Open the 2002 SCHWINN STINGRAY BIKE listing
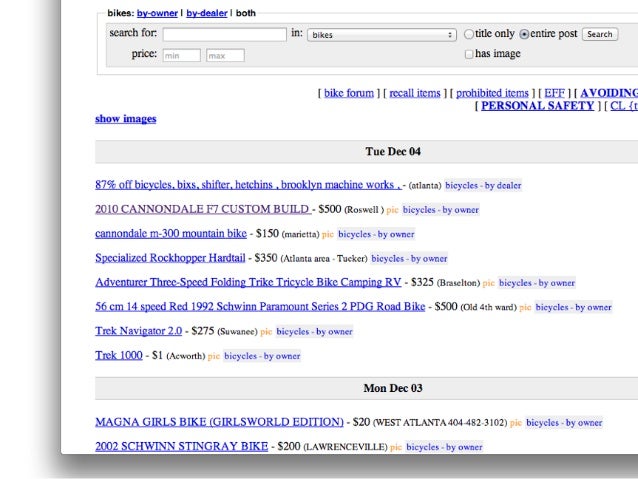Screen dimensions: 638x479 [x=181, y=446]
